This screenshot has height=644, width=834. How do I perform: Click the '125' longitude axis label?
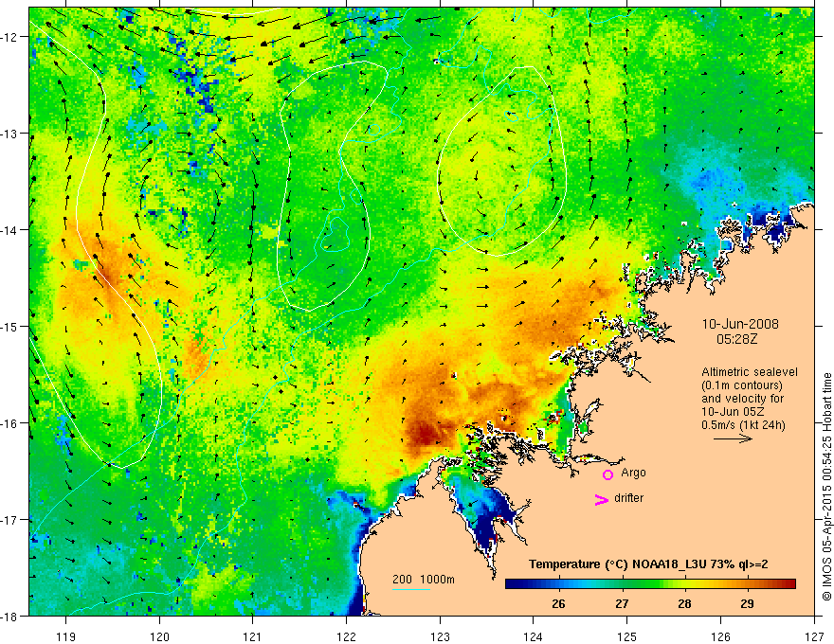[x=627, y=636]
